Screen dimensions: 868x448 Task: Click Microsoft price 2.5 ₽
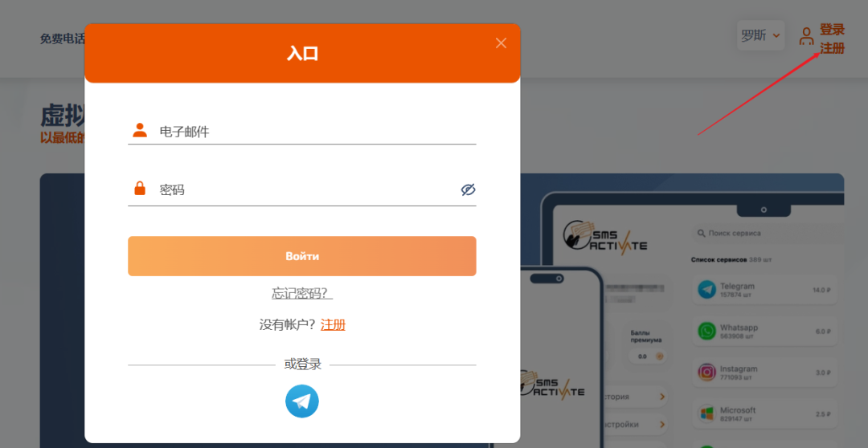pyautogui.click(x=823, y=413)
